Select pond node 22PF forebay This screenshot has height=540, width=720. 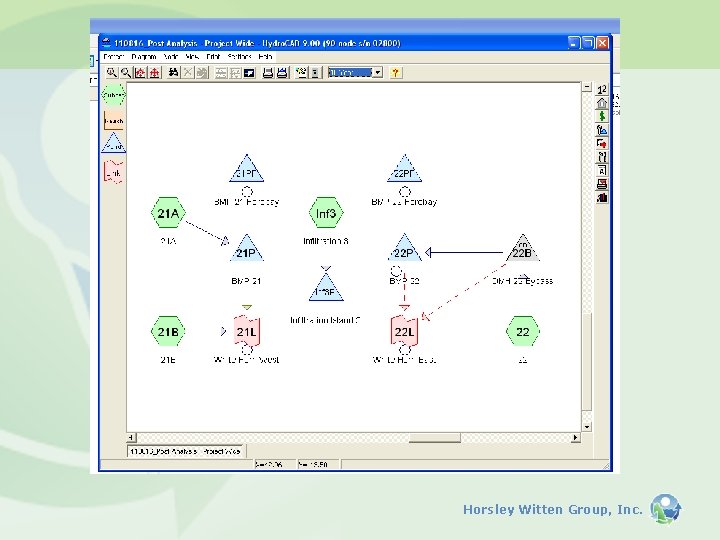405,169
